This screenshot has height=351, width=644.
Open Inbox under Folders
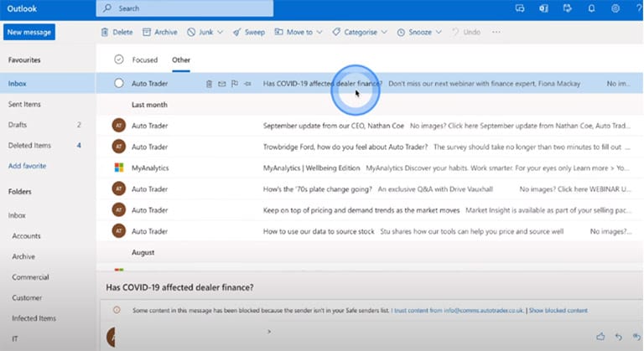click(x=48, y=215)
